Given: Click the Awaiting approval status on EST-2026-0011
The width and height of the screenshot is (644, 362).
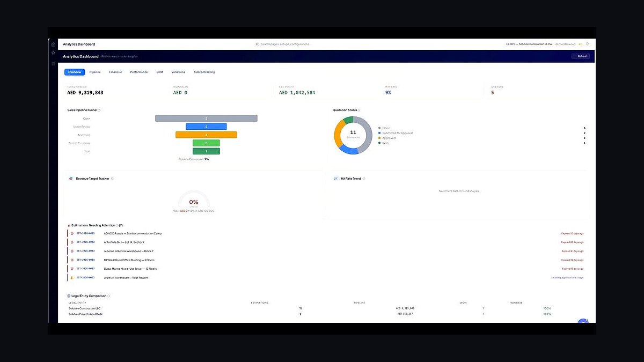Looking at the screenshot, I should (x=567, y=278).
